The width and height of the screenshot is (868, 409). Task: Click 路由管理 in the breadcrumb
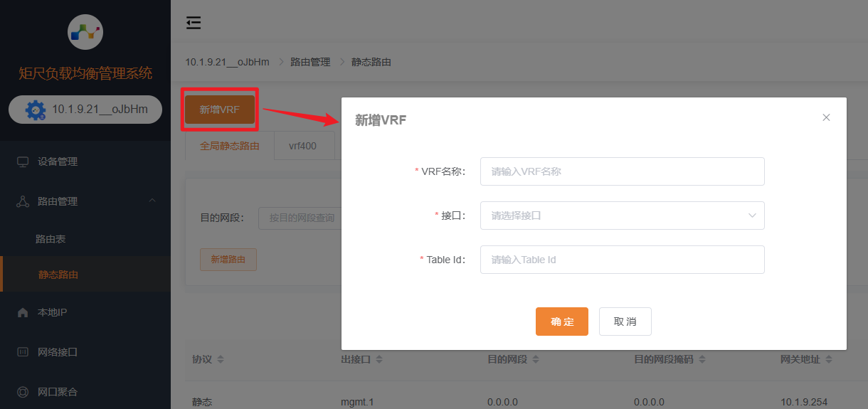click(310, 62)
